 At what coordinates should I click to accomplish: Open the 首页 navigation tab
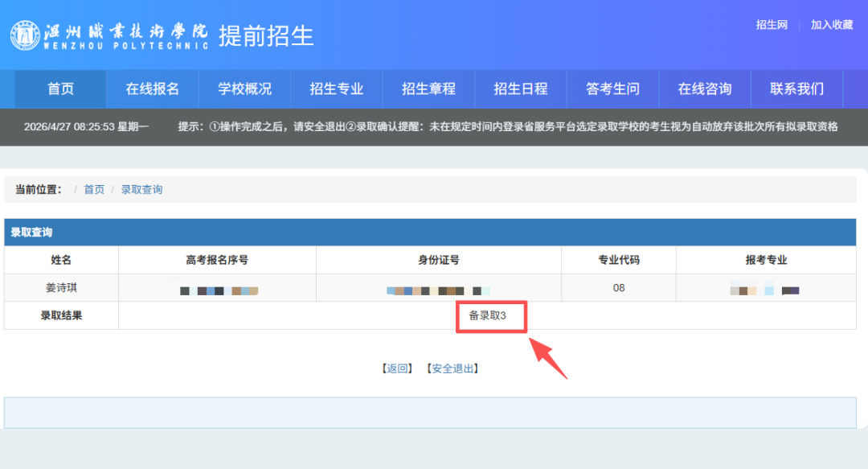[x=60, y=88]
